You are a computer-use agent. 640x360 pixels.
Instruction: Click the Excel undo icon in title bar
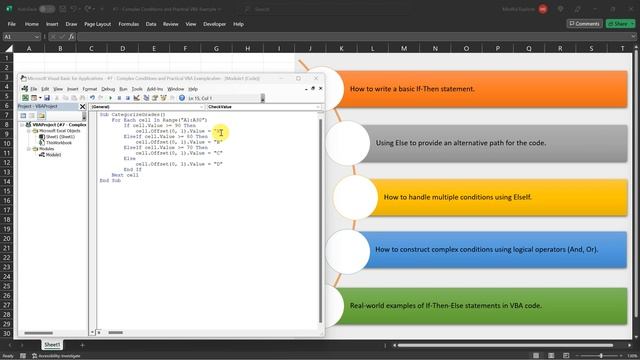click(x=74, y=9)
